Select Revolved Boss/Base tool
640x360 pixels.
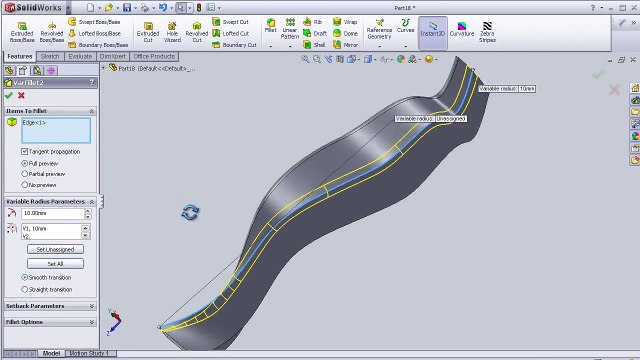(51, 33)
